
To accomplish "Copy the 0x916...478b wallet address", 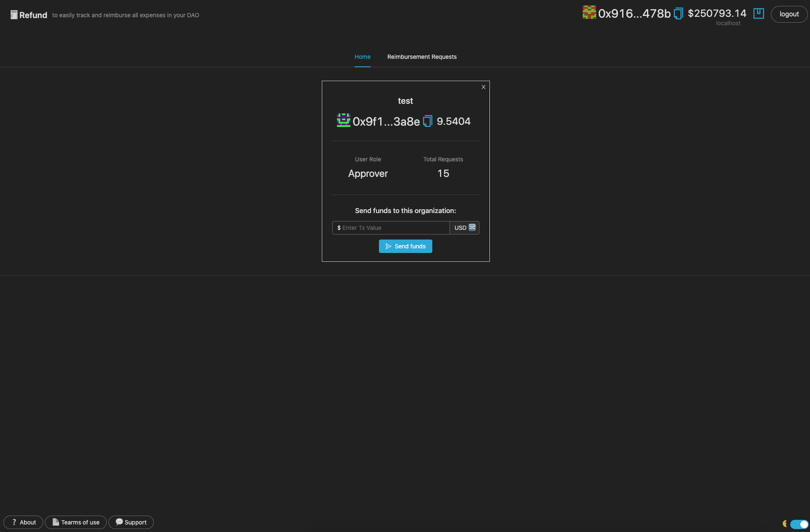I will [679, 13].
